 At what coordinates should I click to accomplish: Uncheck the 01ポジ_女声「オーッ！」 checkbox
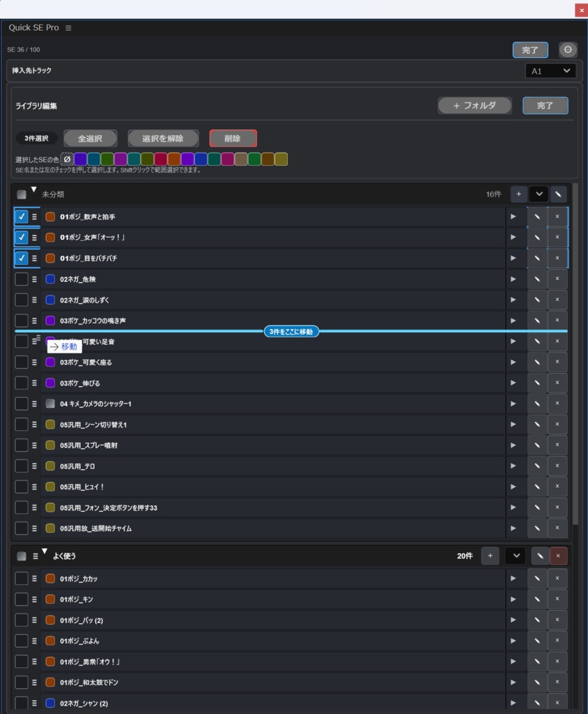22,237
